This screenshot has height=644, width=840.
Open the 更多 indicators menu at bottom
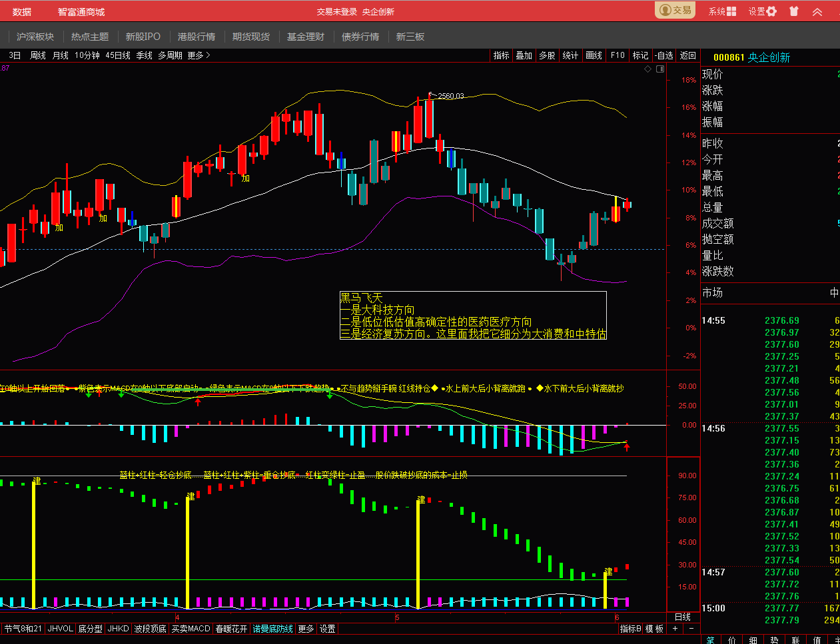pos(306,629)
